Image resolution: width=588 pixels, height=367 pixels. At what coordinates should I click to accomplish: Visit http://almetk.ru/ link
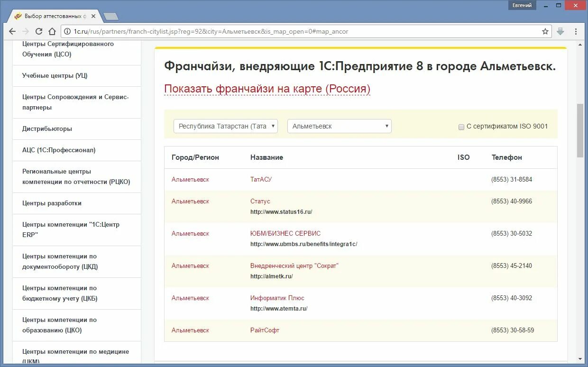click(271, 276)
